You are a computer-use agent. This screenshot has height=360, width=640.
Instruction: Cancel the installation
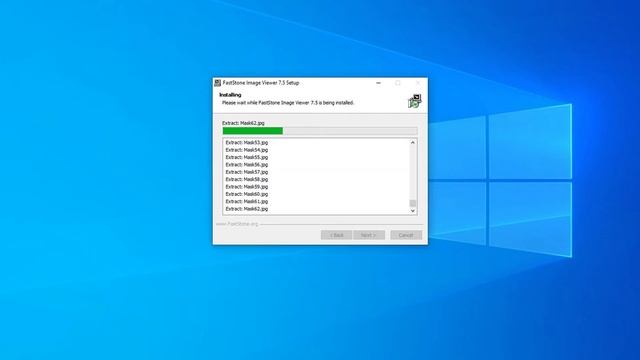[x=406, y=235]
